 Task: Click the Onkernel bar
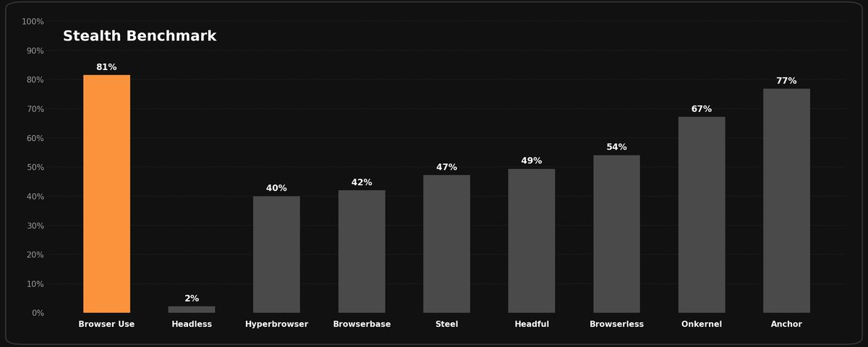702,215
